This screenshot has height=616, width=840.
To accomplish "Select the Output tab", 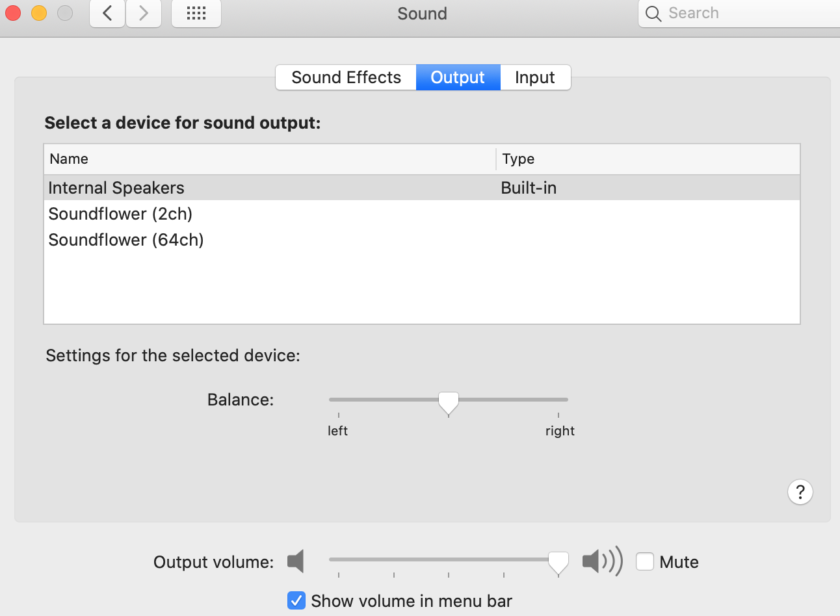I will [458, 77].
